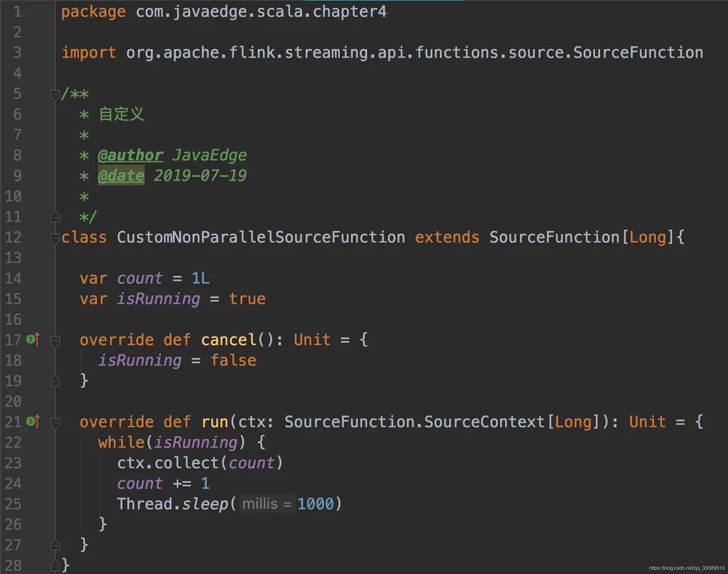Click the 'true' value on line 15

click(x=247, y=299)
